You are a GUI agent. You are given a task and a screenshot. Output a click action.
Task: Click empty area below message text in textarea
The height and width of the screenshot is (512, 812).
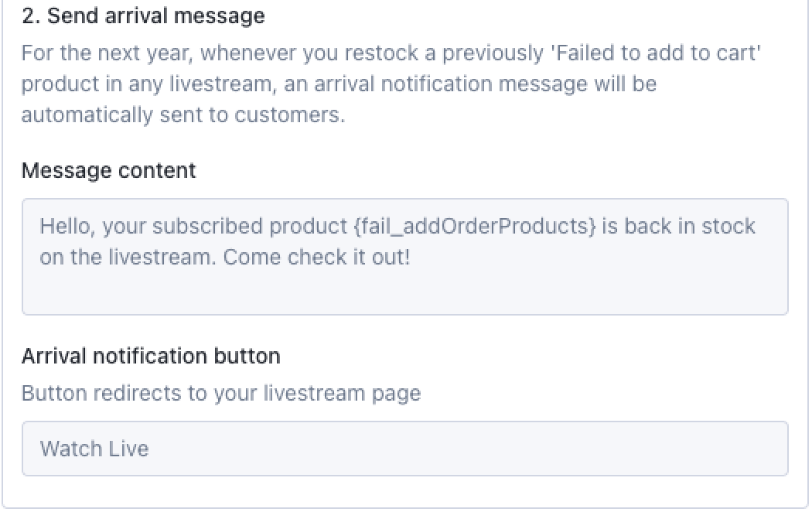tap(404, 292)
